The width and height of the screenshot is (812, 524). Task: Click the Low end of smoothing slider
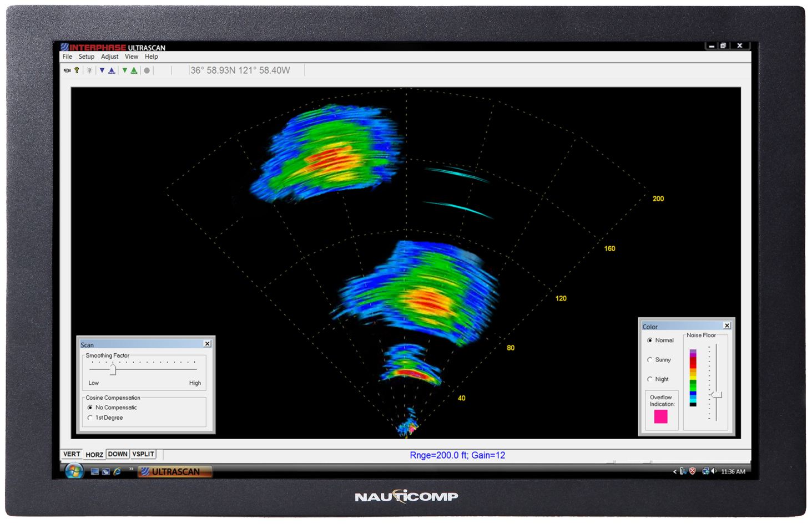pyautogui.click(x=94, y=383)
